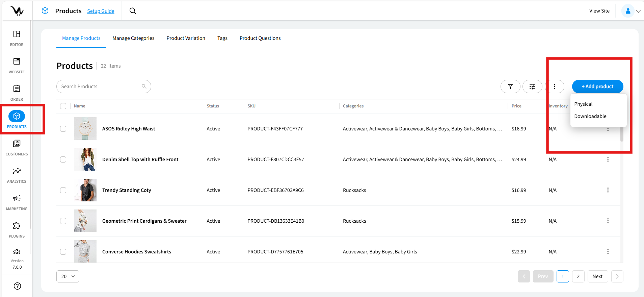This screenshot has width=644, height=297.
Task: Open the Editor sidebar icon
Action: coord(17,34)
